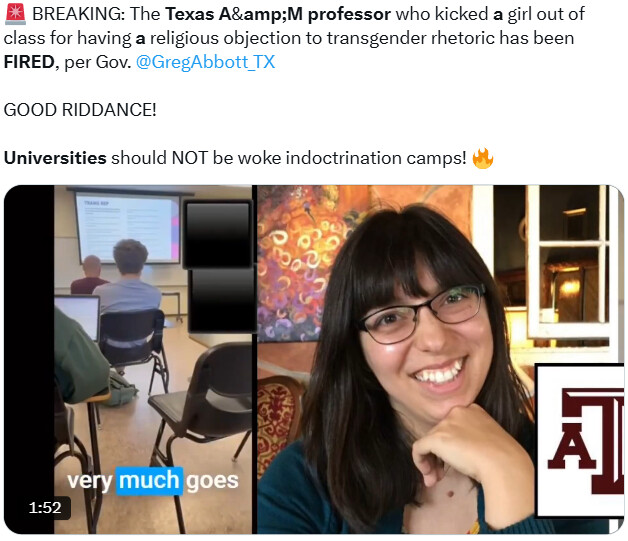Click the fire emoji after "camps!"

pyautogui.click(x=483, y=158)
